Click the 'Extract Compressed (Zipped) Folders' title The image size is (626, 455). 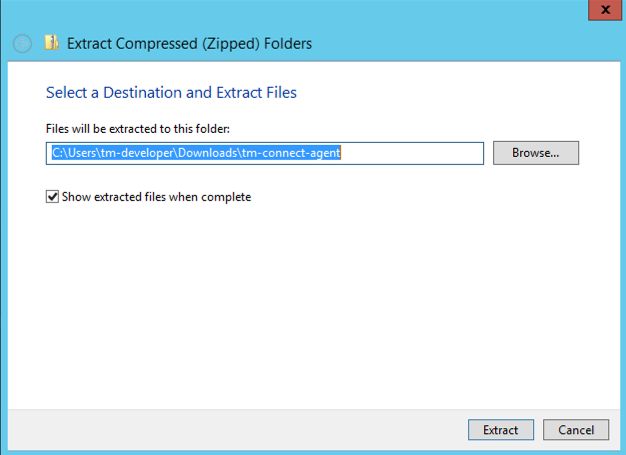[189, 43]
